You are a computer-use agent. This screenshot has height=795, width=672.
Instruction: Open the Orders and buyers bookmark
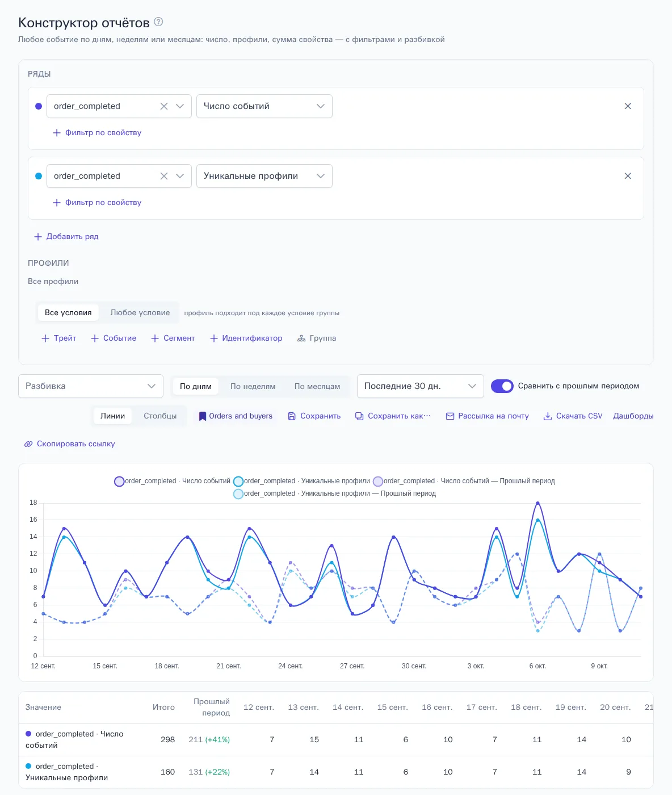pyautogui.click(x=236, y=416)
